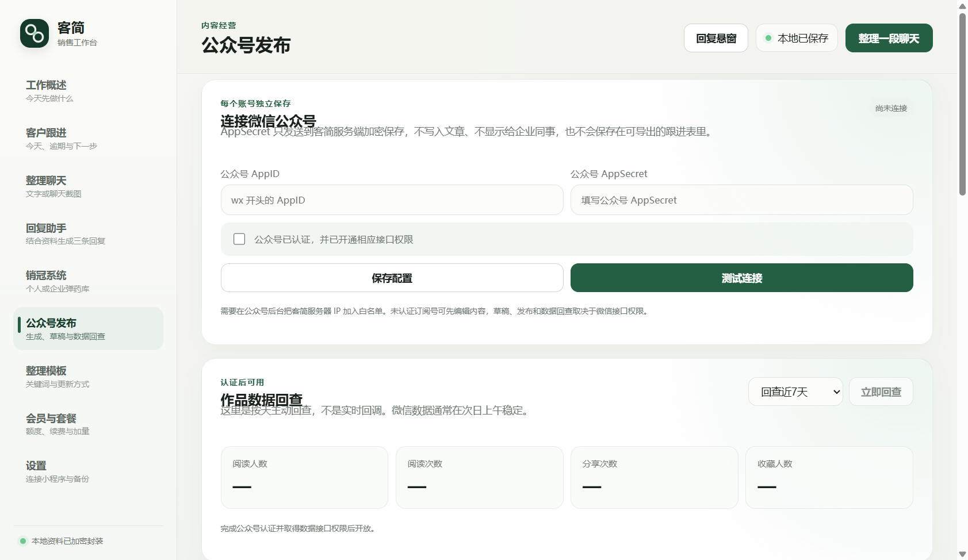Click the 阅读次数 data card
The height and width of the screenshot is (560, 968).
coord(480,477)
